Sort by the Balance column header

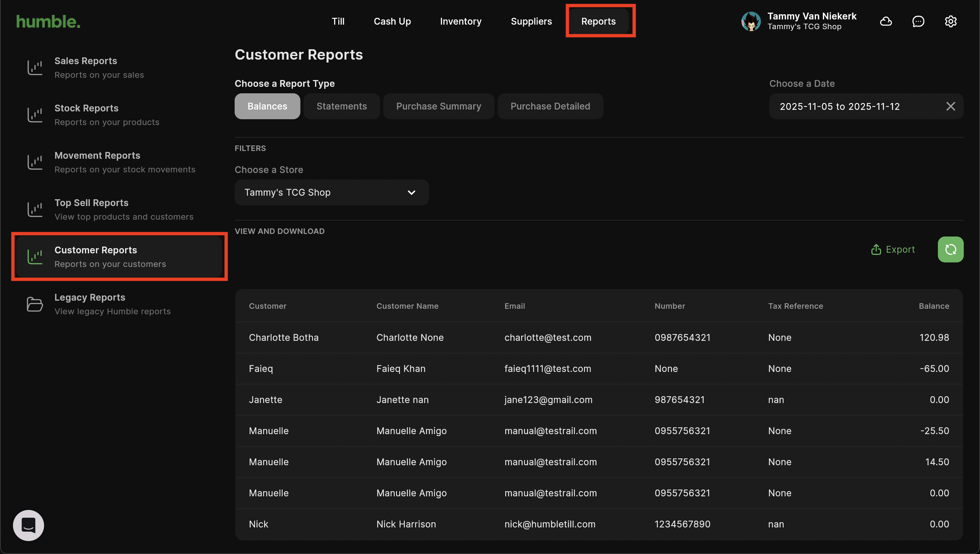[934, 306]
